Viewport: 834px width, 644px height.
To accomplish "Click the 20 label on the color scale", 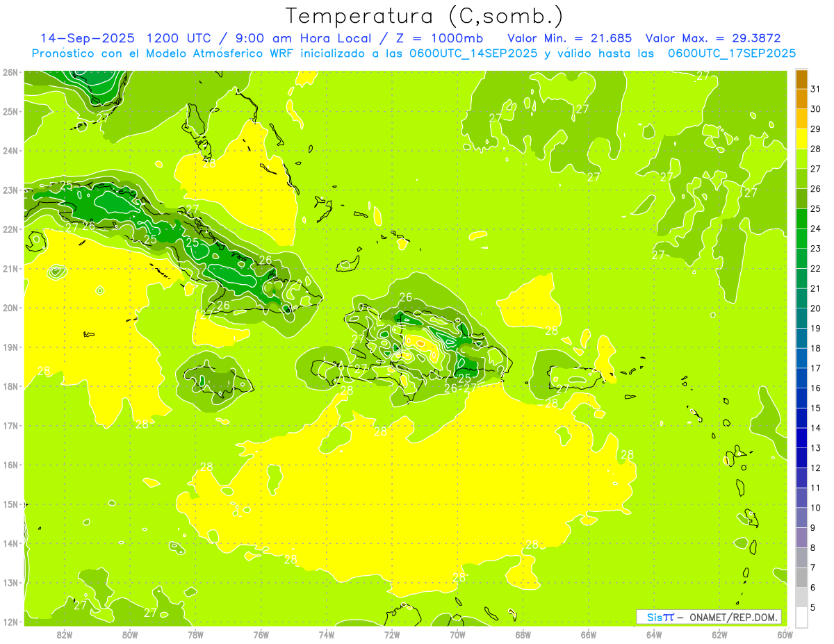I will pyautogui.click(x=816, y=308).
